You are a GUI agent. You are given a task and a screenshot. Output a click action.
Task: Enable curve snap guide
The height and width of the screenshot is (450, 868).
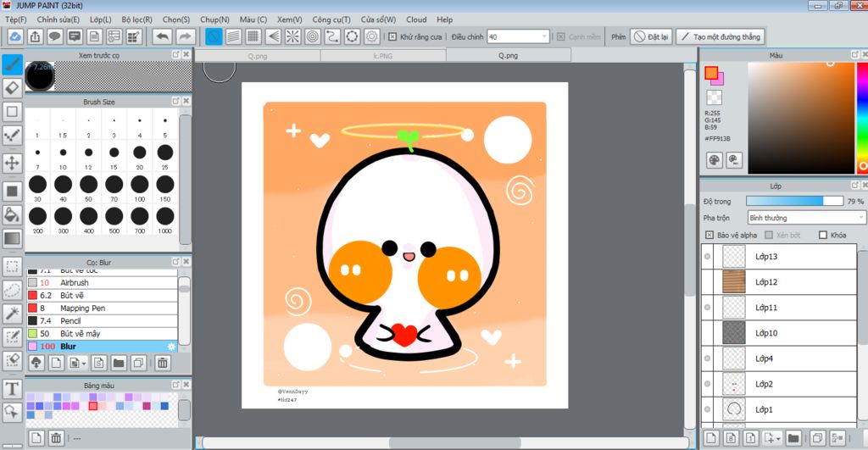[332, 37]
